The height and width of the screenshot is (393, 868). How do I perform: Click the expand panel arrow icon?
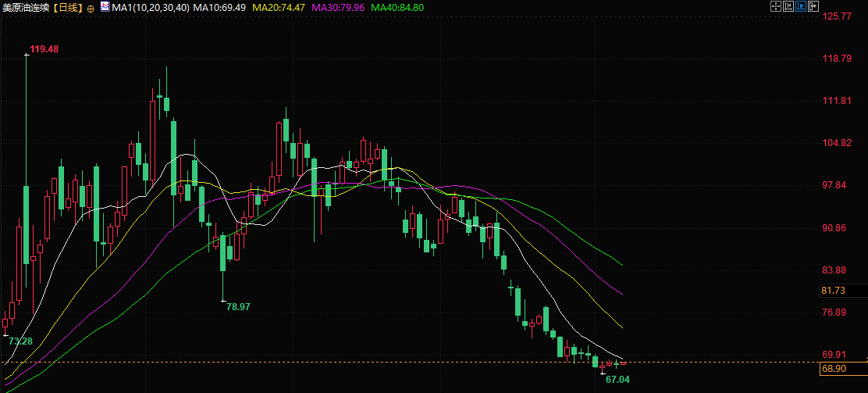pyautogui.click(x=813, y=6)
